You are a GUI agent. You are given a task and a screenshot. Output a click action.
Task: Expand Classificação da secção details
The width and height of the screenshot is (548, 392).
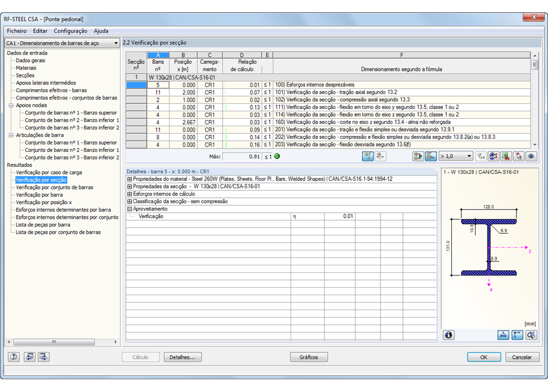[x=130, y=202]
